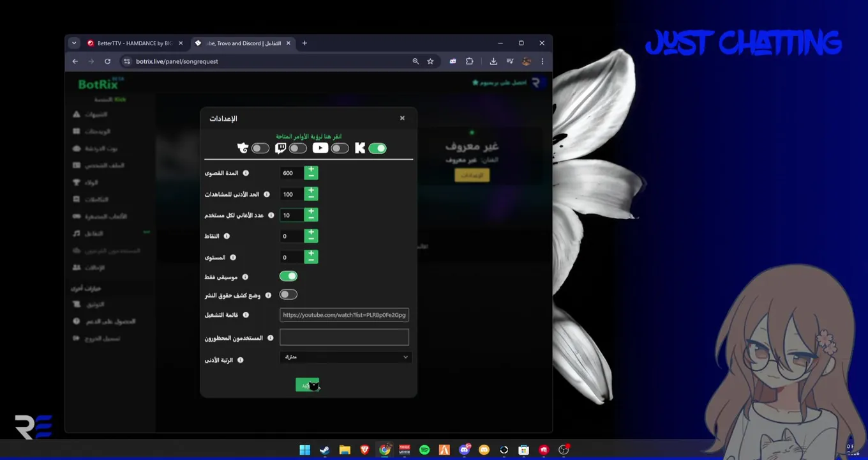Go back in browser history
868x460 pixels.
[75, 61]
